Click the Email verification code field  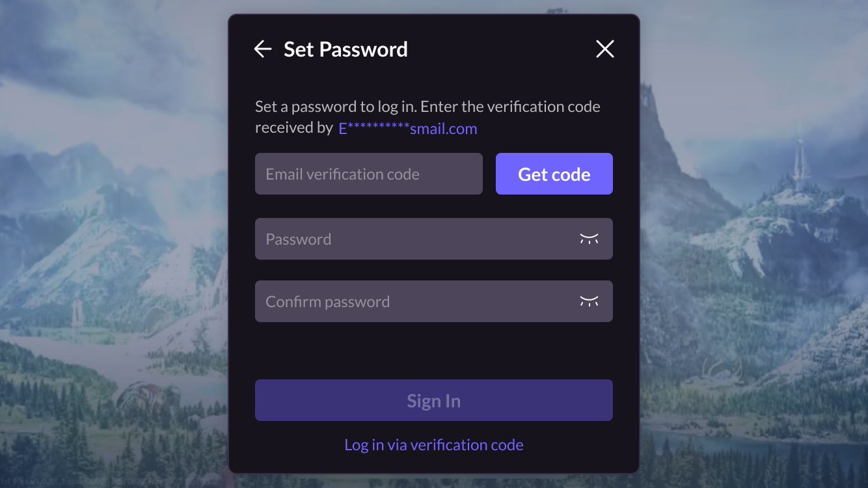[368, 174]
